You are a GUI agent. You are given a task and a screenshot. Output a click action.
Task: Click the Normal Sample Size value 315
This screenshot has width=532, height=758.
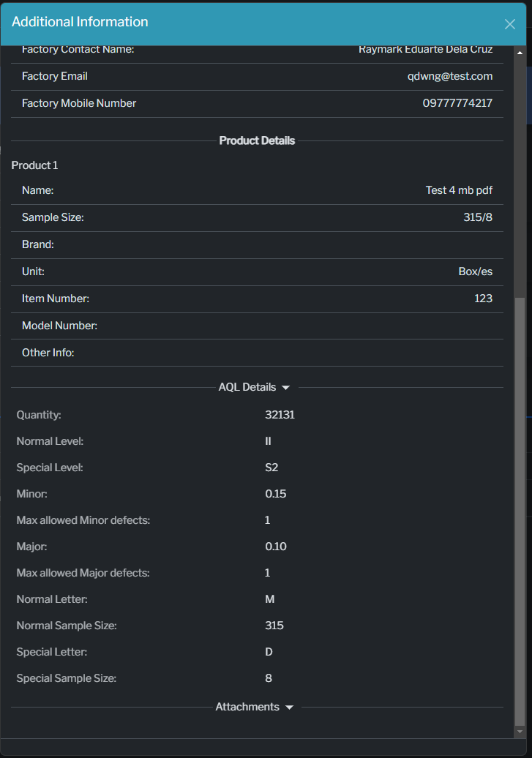point(274,626)
